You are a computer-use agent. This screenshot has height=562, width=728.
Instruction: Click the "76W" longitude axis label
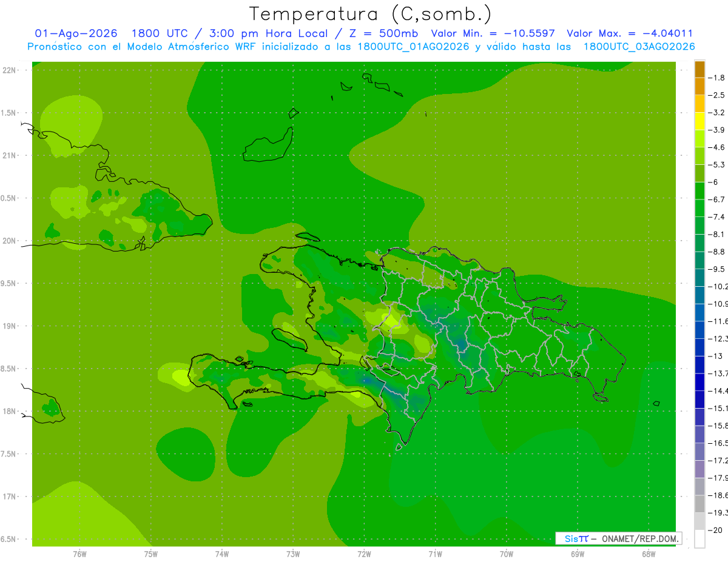(x=79, y=554)
